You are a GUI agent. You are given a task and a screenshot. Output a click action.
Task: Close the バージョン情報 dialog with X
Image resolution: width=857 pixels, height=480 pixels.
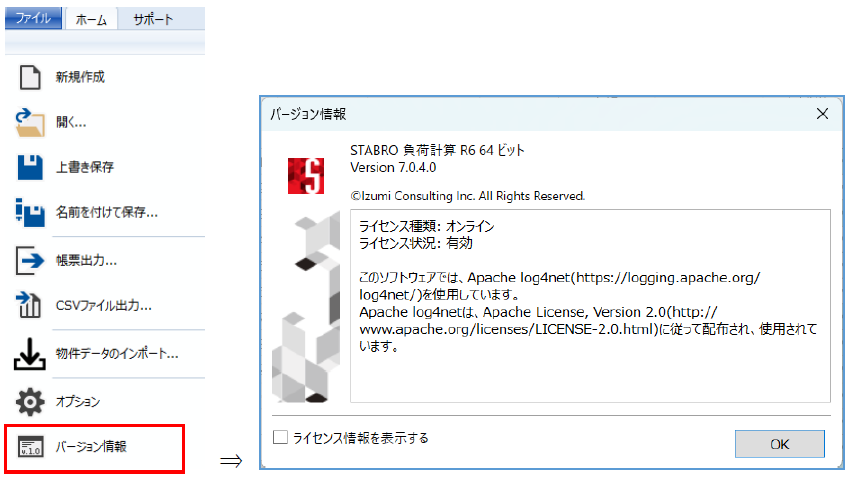822,114
